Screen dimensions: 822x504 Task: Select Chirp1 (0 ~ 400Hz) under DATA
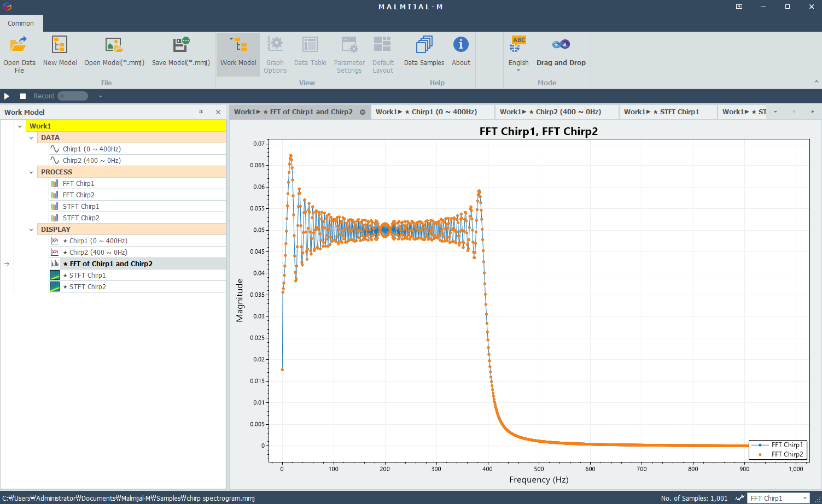click(137, 149)
